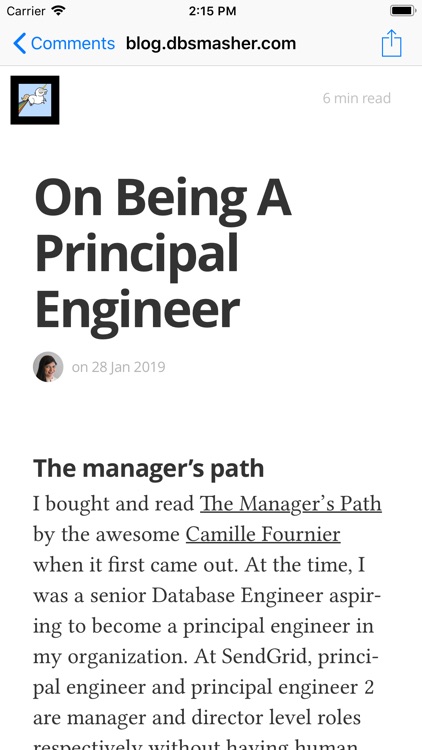Image resolution: width=422 pixels, height=750 pixels.
Task: Tap The manager's path subheading
Action: 148,468
